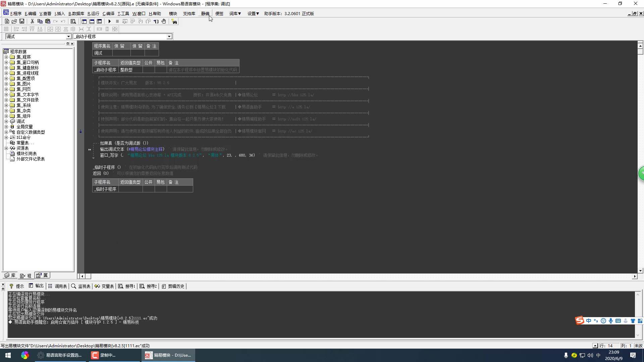Toggle the combined panels view button
Image resolution: width=644 pixels, height=362 pixels.
click(99, 21)
